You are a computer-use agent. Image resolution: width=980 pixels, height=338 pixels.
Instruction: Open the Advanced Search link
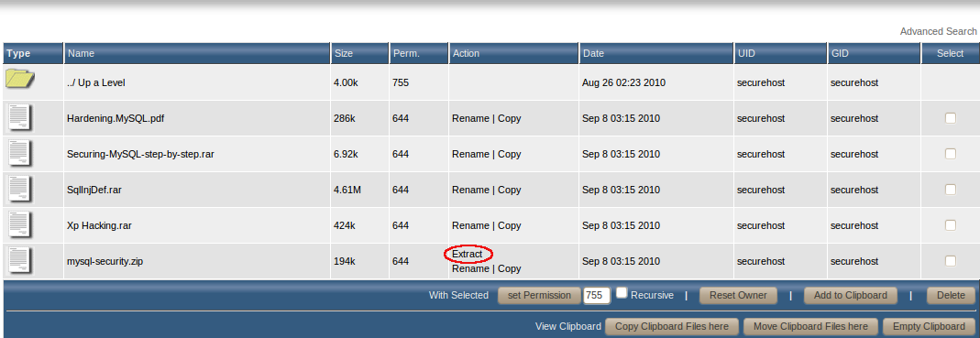point(938,31)
